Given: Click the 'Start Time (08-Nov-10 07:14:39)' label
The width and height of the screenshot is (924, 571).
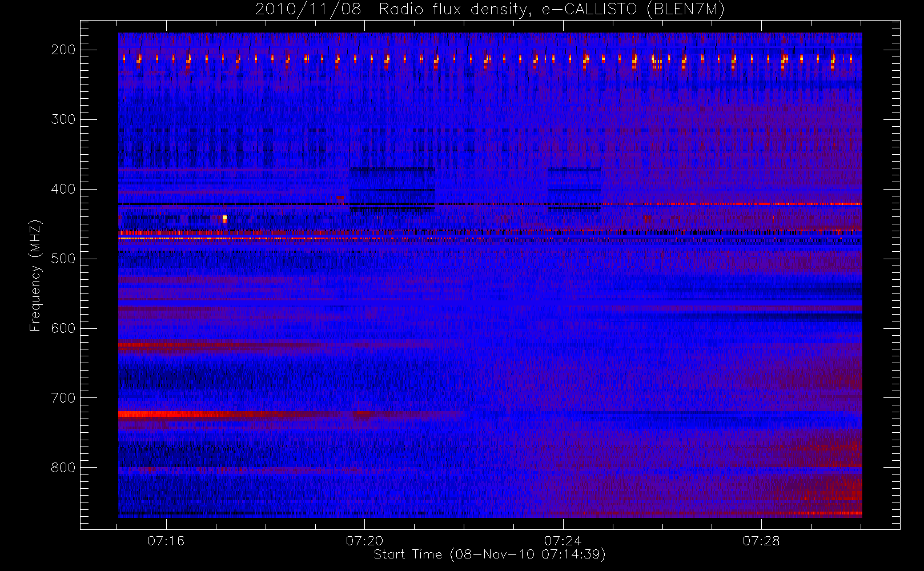Looking at the screenshot, I should click(489, 554).
